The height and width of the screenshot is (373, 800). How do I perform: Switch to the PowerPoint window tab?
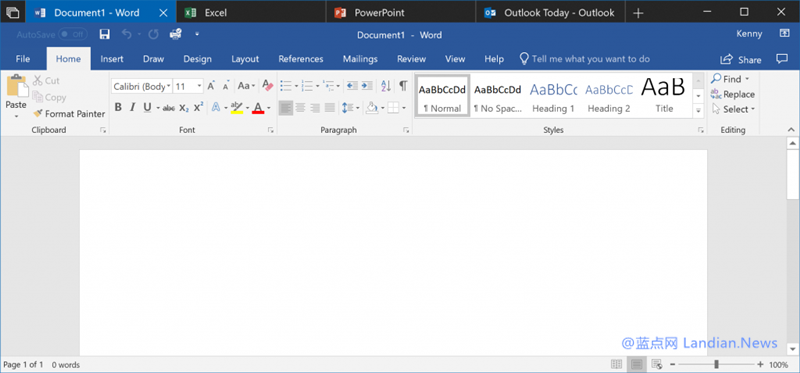pos(401,13)
